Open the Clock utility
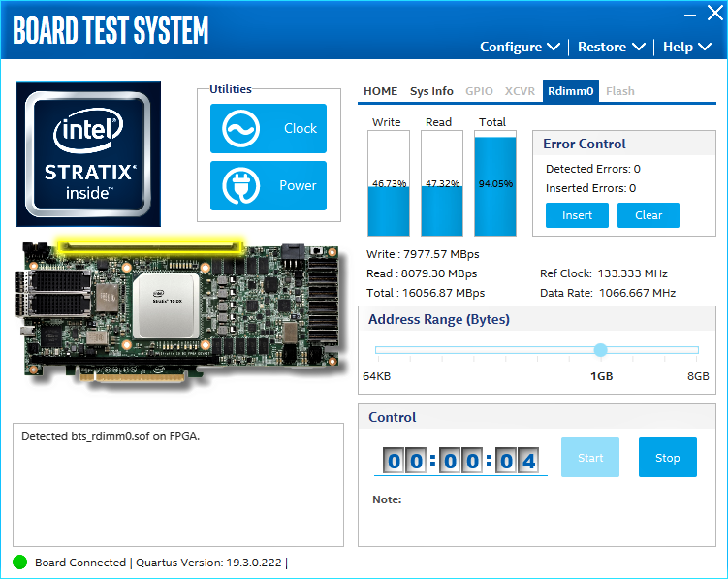The image size is (728, 579). point(269,128)
